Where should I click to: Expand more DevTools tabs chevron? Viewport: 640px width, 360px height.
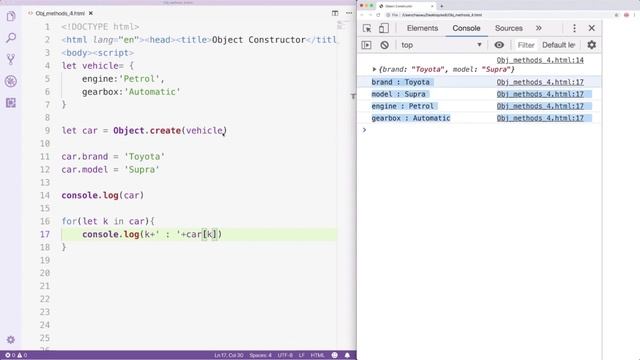coord(539,28)
